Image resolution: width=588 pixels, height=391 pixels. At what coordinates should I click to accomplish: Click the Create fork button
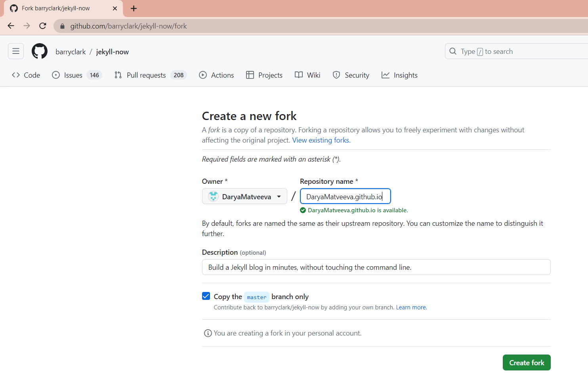(527, 362)
